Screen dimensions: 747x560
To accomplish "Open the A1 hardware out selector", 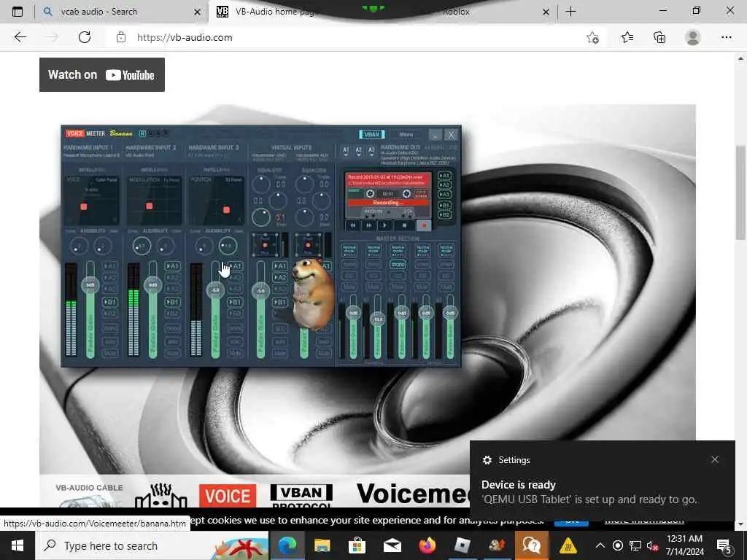I will pyautogui.click(x=346, y=151).
